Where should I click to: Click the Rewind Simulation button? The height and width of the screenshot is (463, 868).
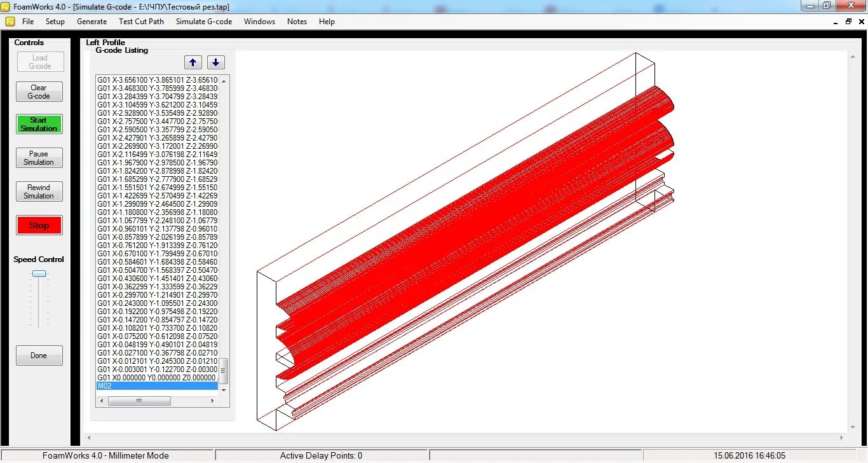39,191
